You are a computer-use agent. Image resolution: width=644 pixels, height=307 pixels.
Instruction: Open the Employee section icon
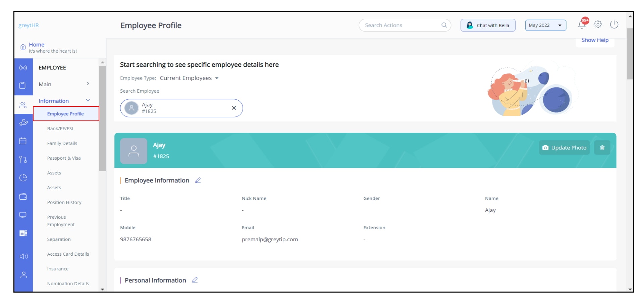point(23,105)
